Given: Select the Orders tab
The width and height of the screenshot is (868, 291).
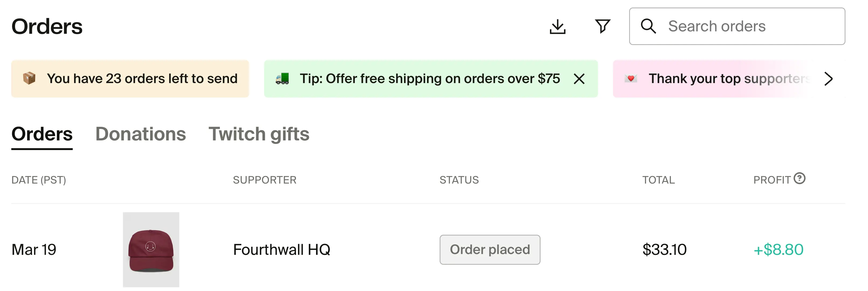Looking at the screenshot, I should [x=41, y=134].
